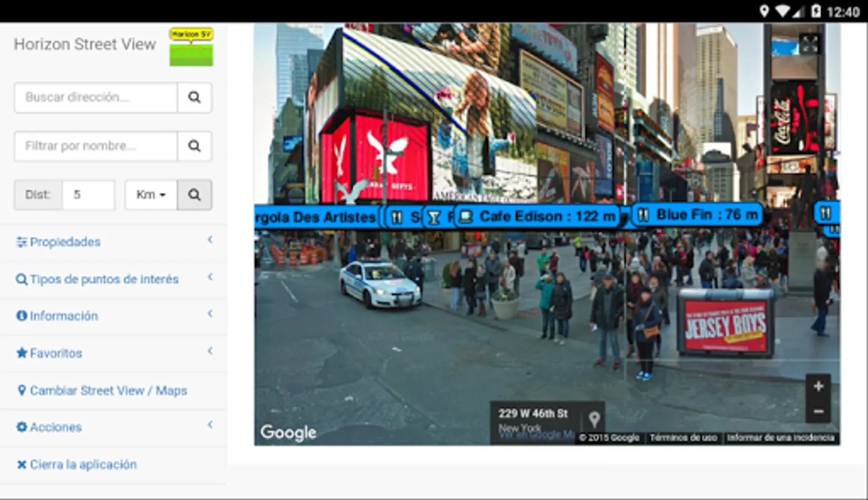This screenshot has width=868, height=500.
Task: Open the Favoritos section
Action: click(113, 353)
